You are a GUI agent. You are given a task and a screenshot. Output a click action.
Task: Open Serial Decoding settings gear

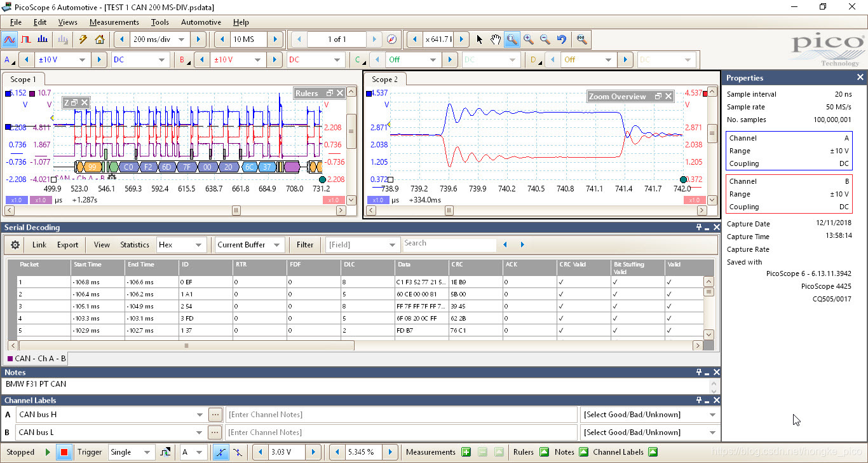pos(15,245)
